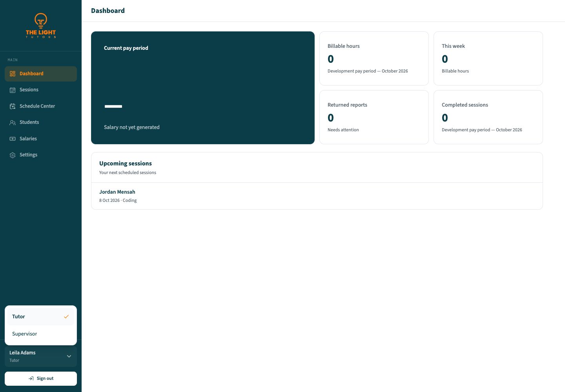
Task: Click the Needs attention label
Action: [343, 130]
